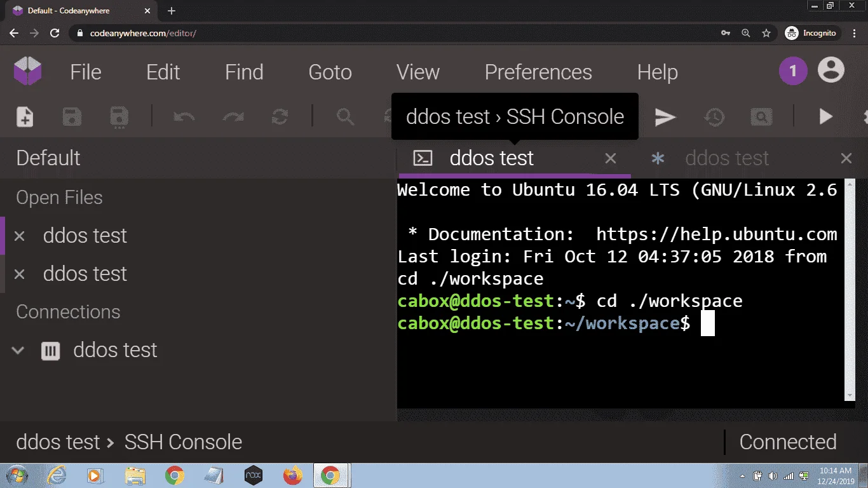Close second ddos test in Open Files
Image resolution: width=868 pixels, height=488 pixels.
[x=19, y=274]
